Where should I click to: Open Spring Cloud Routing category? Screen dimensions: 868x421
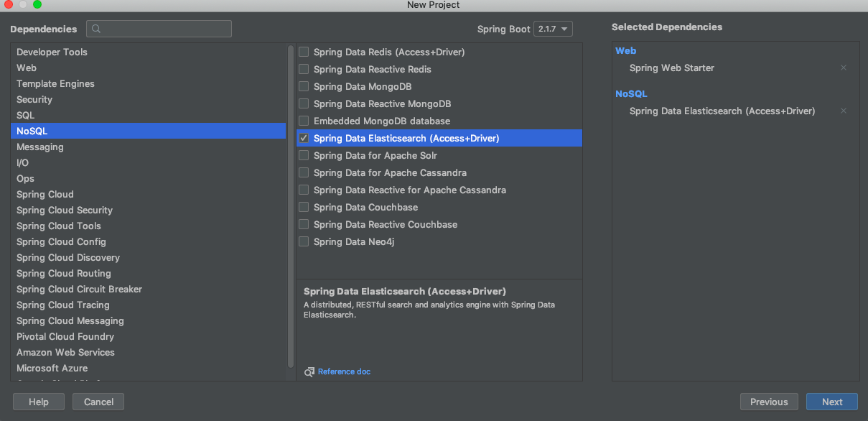click(148, 273)
